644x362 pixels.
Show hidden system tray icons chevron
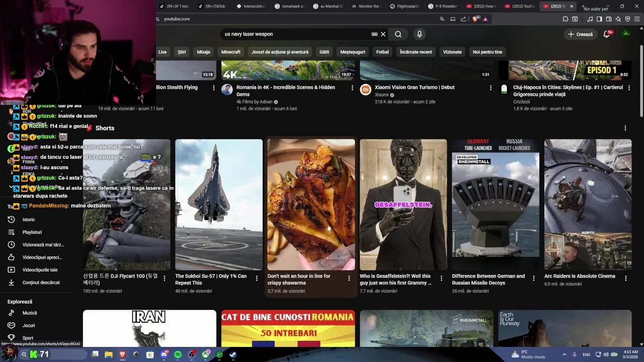(564, 354)
